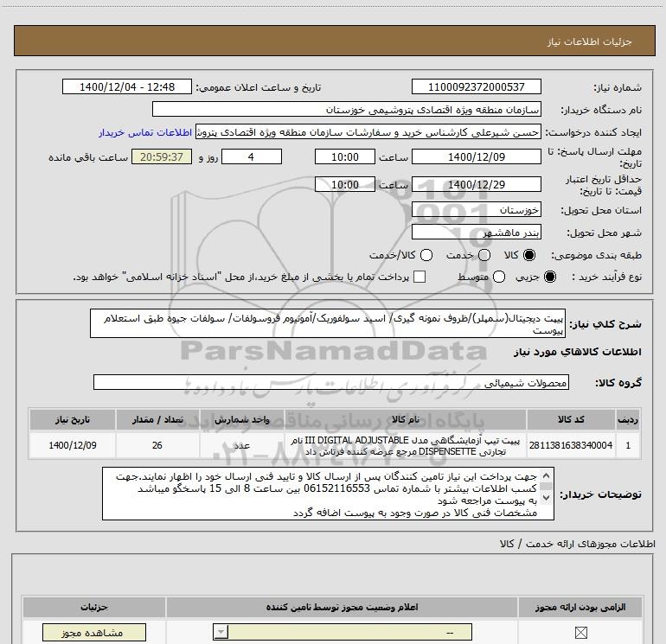
Task: Click the remaining days field showing 4
Action: (x=252, y=156)
